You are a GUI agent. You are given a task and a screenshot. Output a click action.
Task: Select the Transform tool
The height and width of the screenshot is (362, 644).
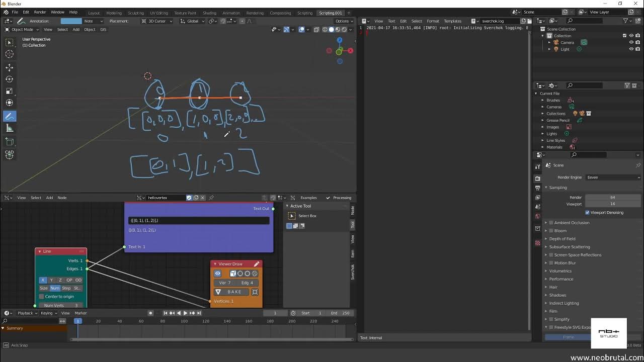pos(10,103)
